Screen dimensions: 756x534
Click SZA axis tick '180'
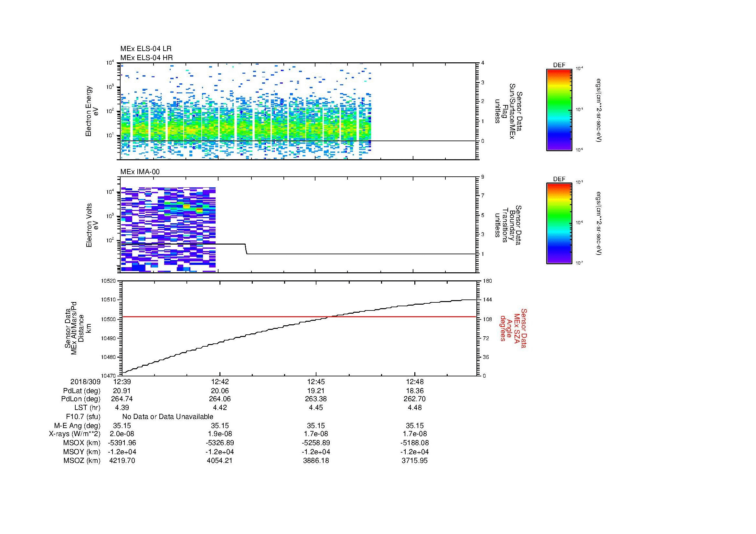click(487, 281)
